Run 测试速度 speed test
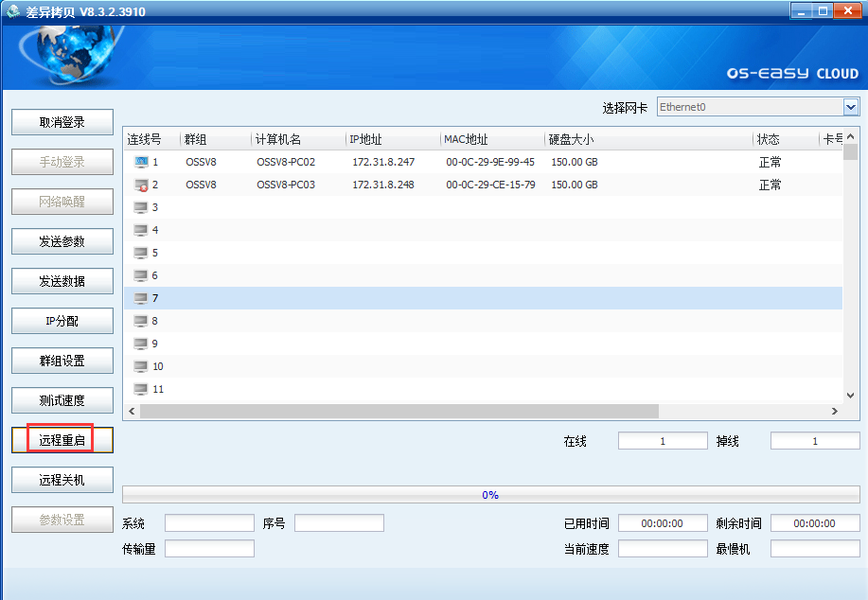Image resolution: width=868 pixels, height=600 pixels. 62,400
